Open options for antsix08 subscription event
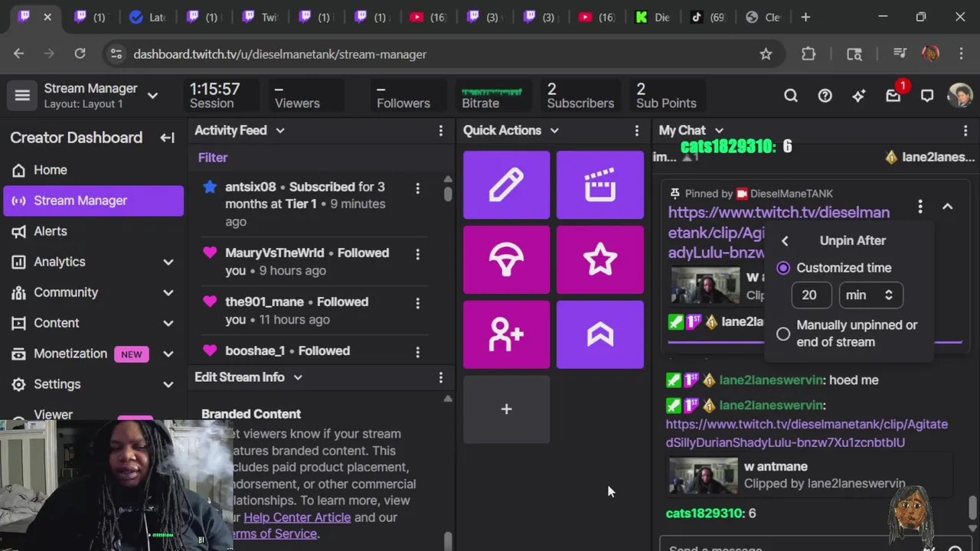Screen dimensions: 980x551 [417, 187]
